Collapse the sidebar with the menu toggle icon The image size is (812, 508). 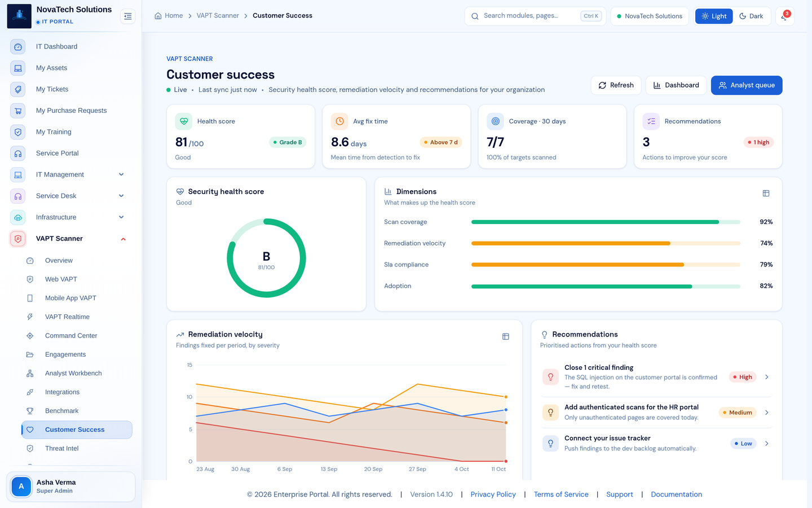tap(128, 16)
